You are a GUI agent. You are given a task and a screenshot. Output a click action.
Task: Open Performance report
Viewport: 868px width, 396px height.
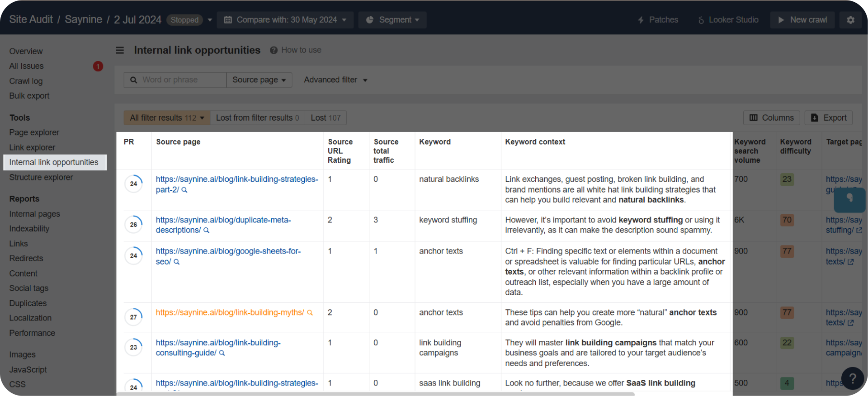32,333
